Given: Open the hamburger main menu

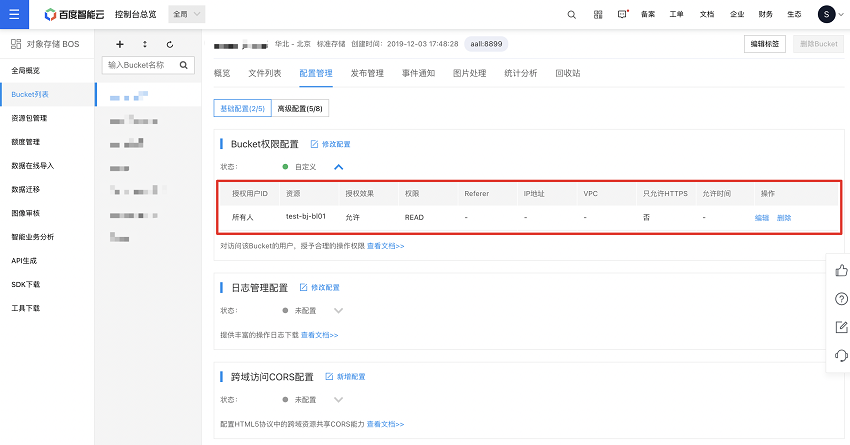Looking at the screenshot, I should [14, 14].
